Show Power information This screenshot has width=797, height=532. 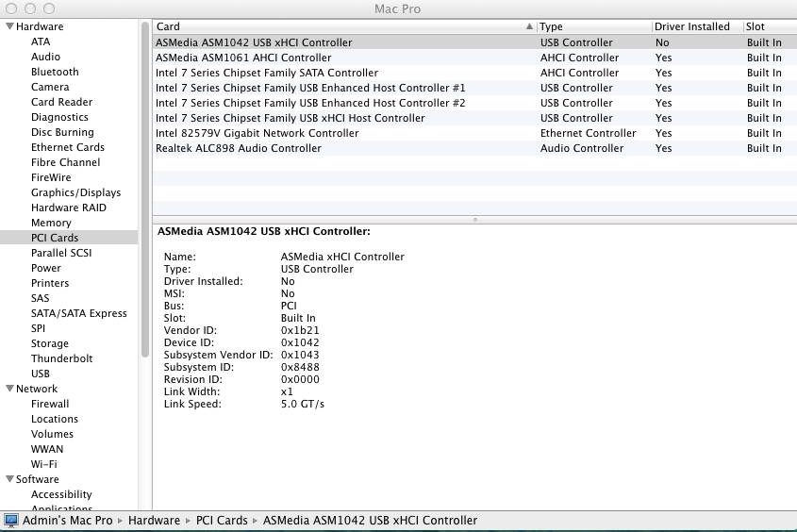(x=46, y=268)
